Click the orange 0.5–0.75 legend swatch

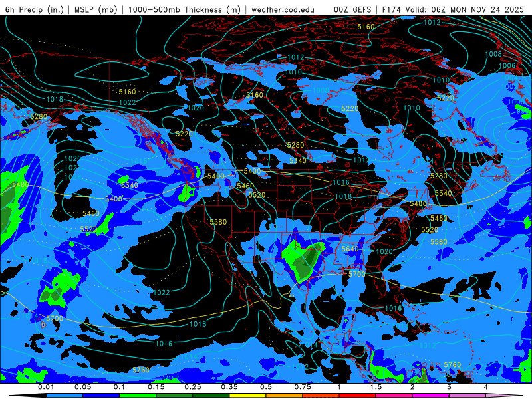pyautogui.click(x=285, y=396)
